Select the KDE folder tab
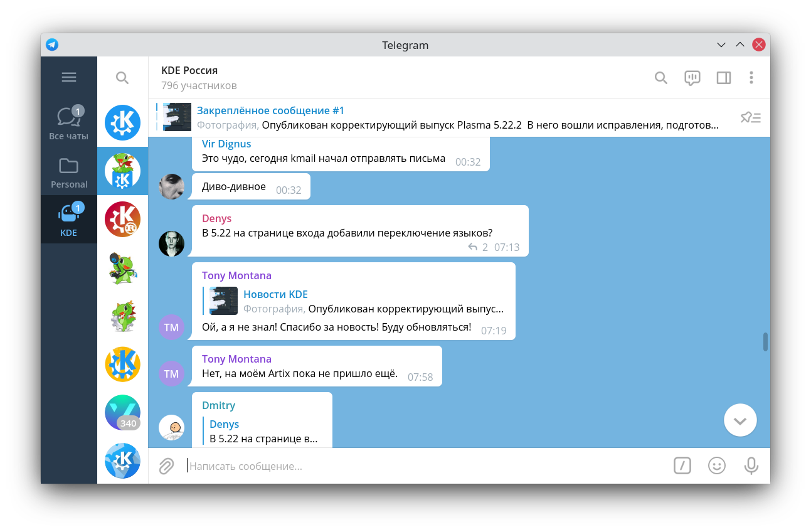This screenshot has width=811, height=532. tap(69, 219)
